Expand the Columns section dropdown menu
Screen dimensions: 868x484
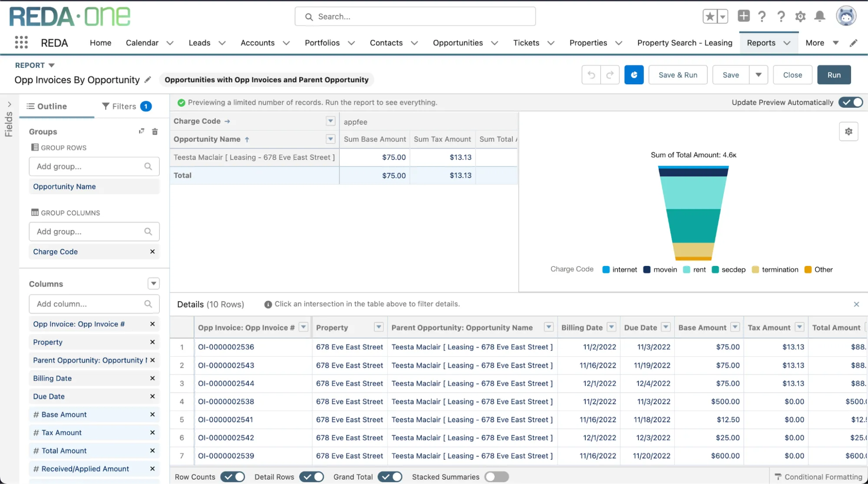[153, 283]
